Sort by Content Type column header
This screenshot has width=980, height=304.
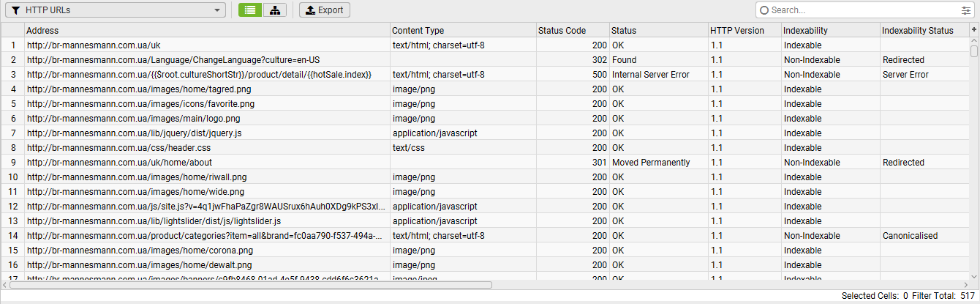point(461,31)
